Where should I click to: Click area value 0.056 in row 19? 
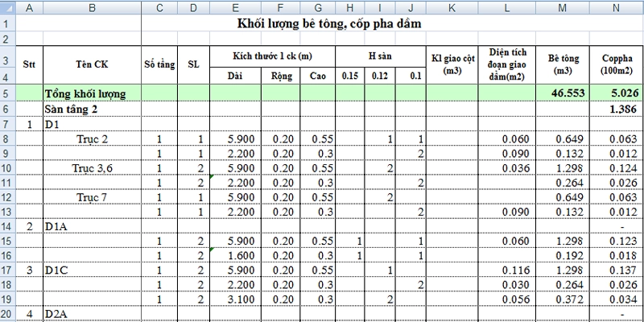point(507,299)
